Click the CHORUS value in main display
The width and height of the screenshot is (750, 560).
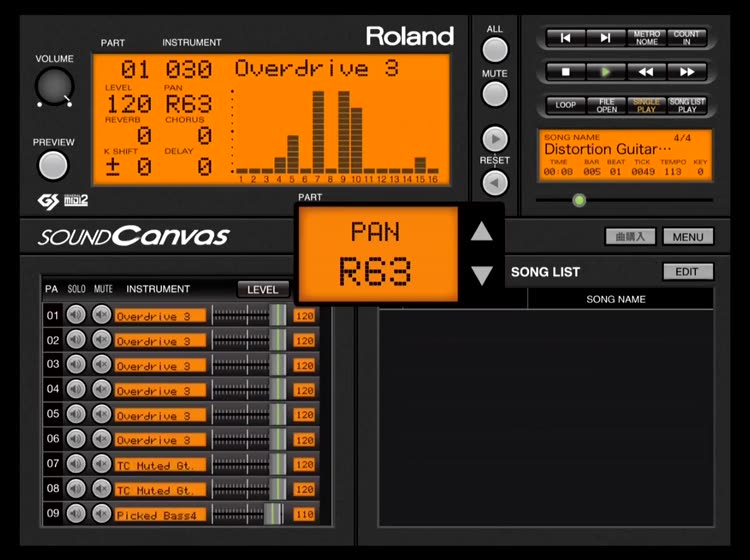204,136
